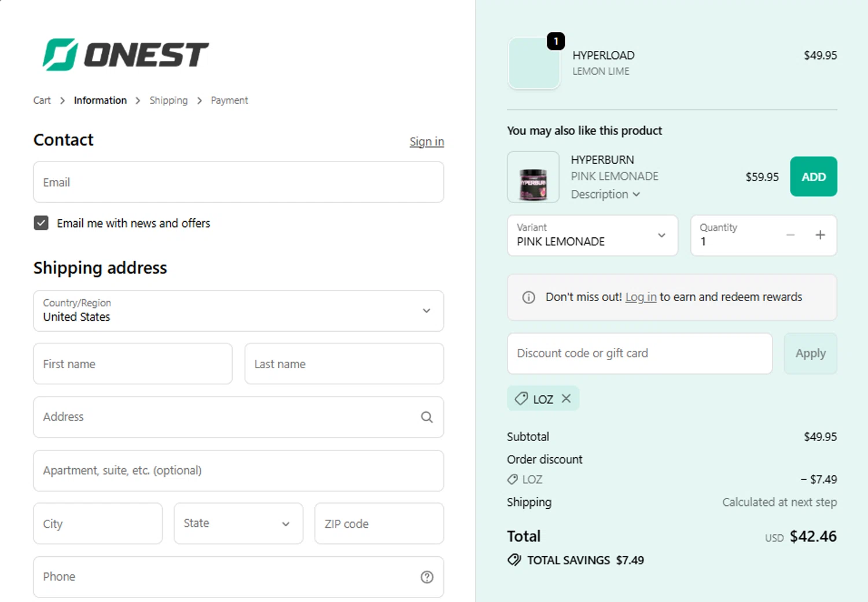Add HYPERBURN to the order

[x=814, y=177]
